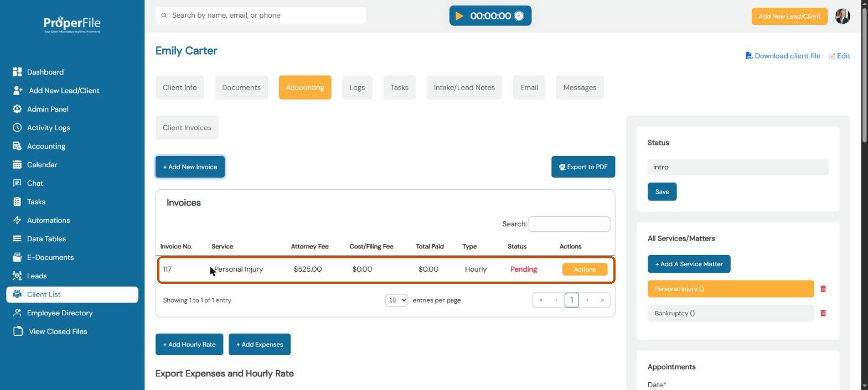Click the E-Documents icon

17,257
